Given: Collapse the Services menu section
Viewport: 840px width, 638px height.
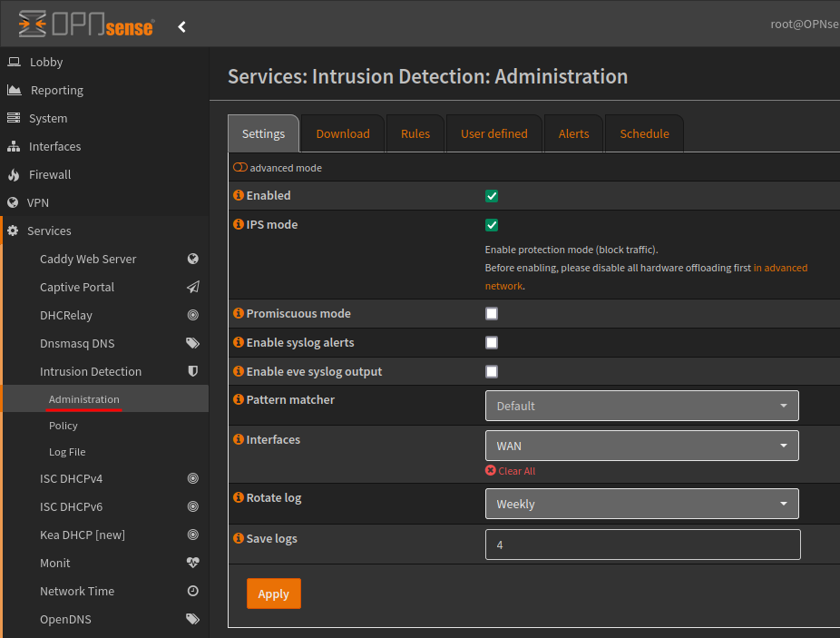Looking at the screenshot, I should [x=104, y=231].
